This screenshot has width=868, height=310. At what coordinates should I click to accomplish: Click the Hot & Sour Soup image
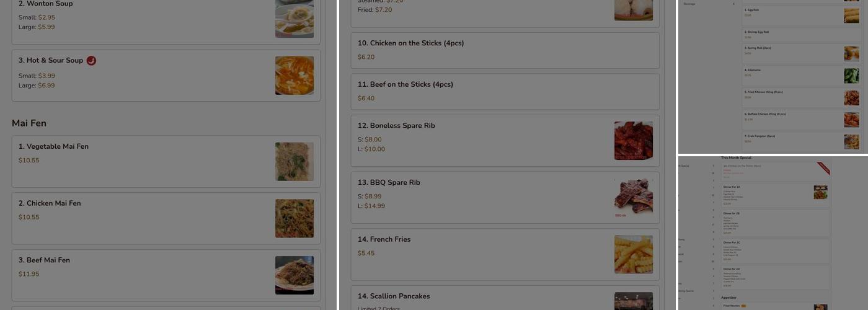[x=294, y=75]
